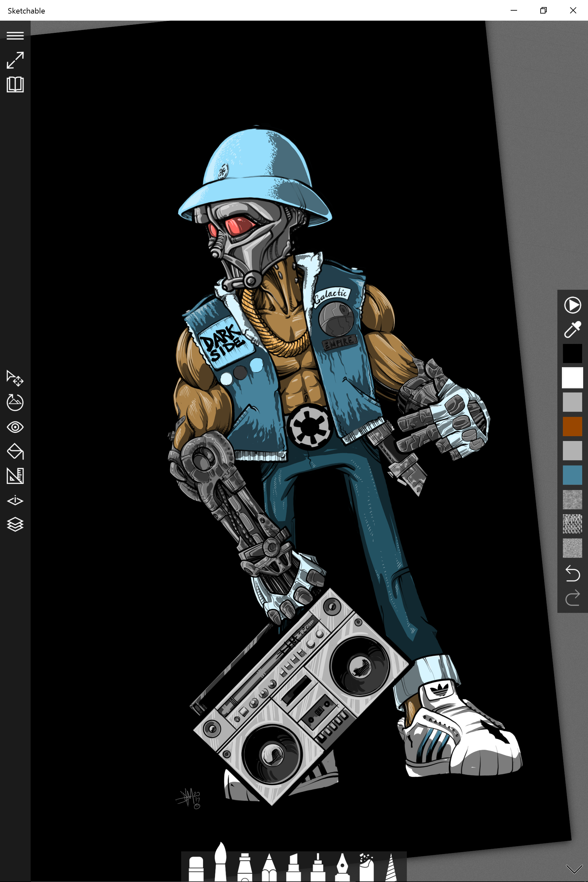Choose the steel blue color swatch

[x=572, y=475]
